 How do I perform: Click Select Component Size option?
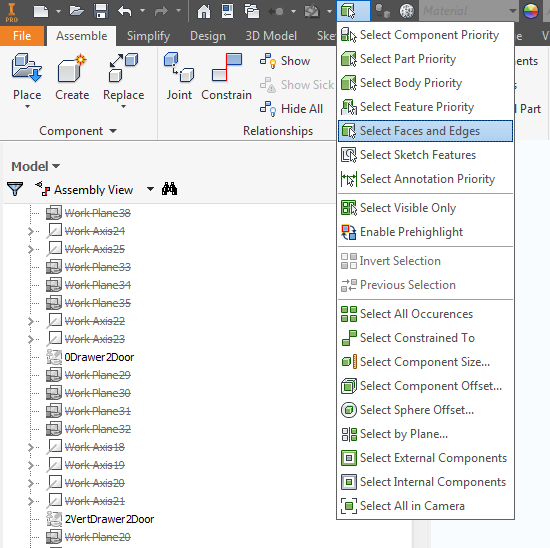[425, 362]
